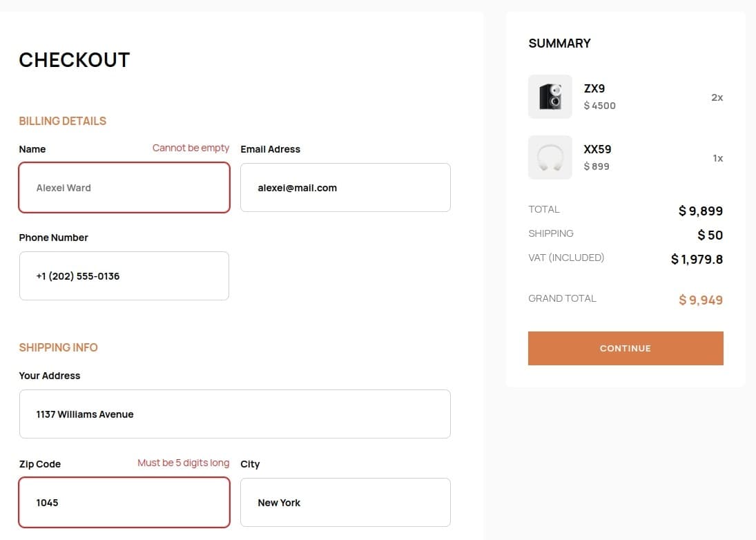Click the 'Cannot be empty' error message

point(191,148)
